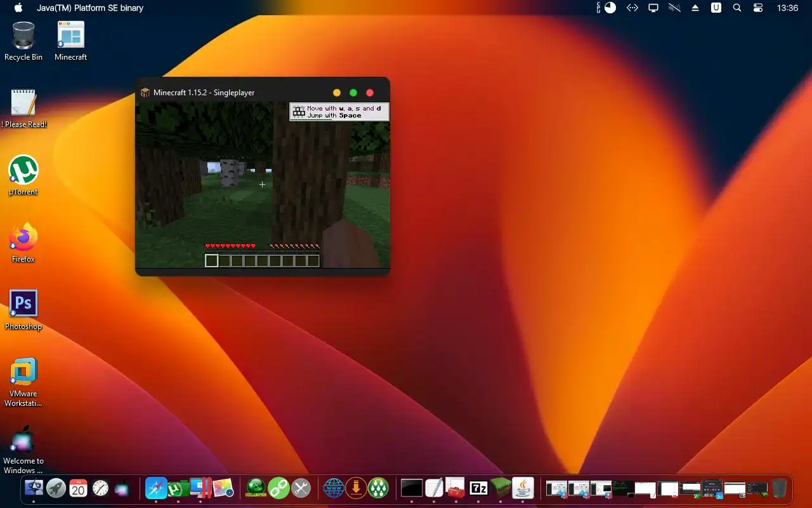The image size is (812, 508).
Task: Click the green maximize button of Minecraft window
Action: (x=353, y=93)
